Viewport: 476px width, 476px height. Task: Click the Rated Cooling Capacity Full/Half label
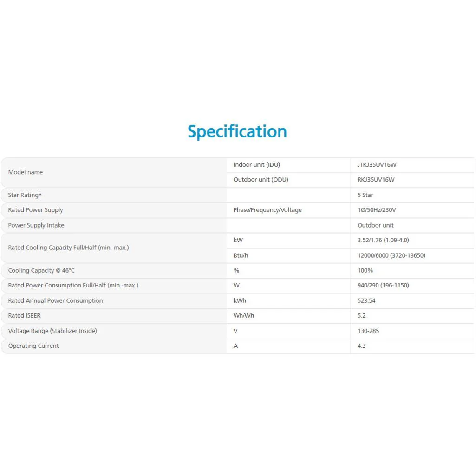pos(68,248)
